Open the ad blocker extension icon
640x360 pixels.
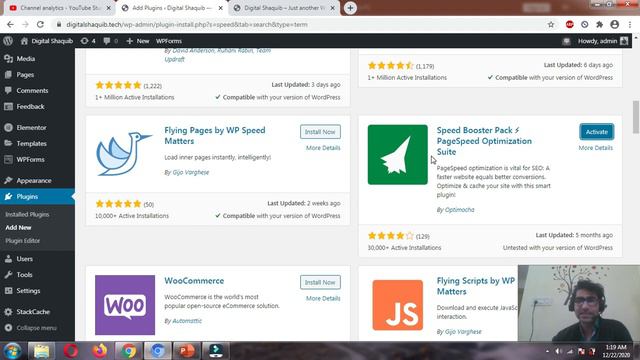569,24
